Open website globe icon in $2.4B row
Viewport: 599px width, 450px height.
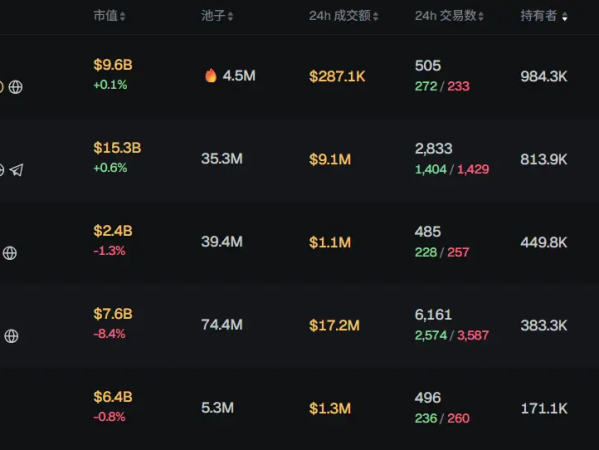point(10,253)
